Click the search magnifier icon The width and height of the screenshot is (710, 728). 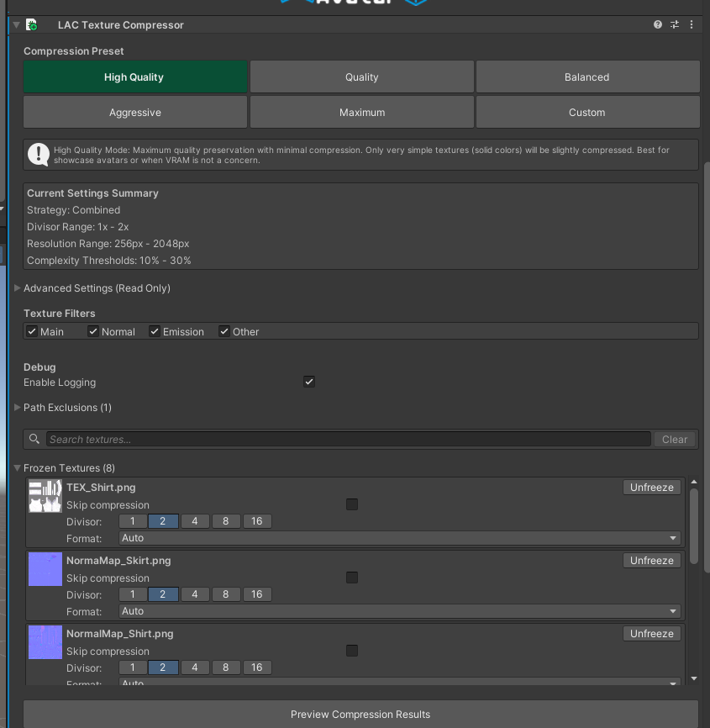pos(34,439)
